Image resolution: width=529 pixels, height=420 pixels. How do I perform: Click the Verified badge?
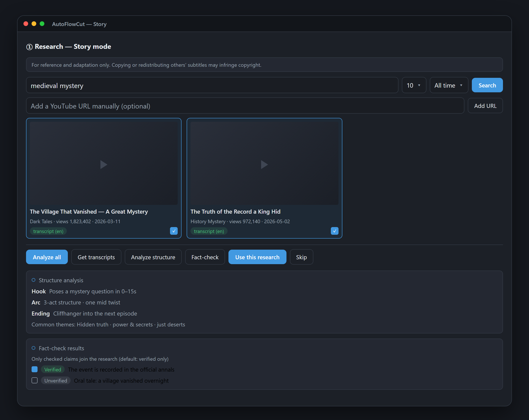tap(52, 369)
